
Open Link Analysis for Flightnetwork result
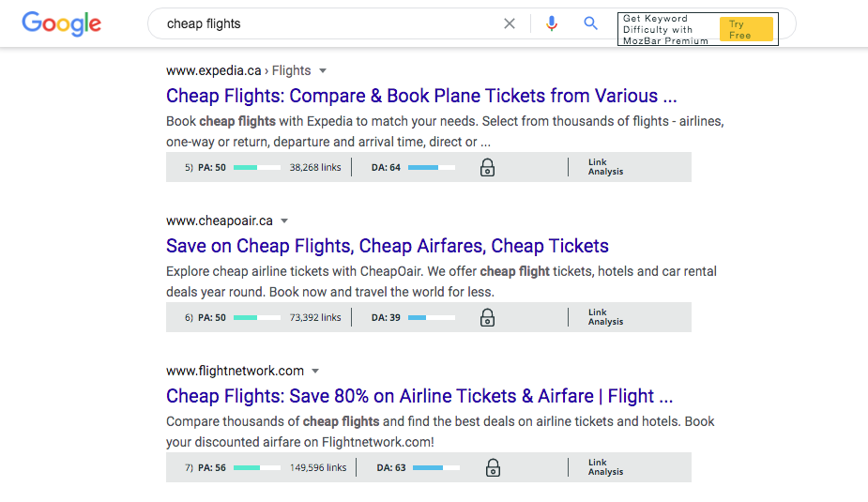[x=605, y=467]
